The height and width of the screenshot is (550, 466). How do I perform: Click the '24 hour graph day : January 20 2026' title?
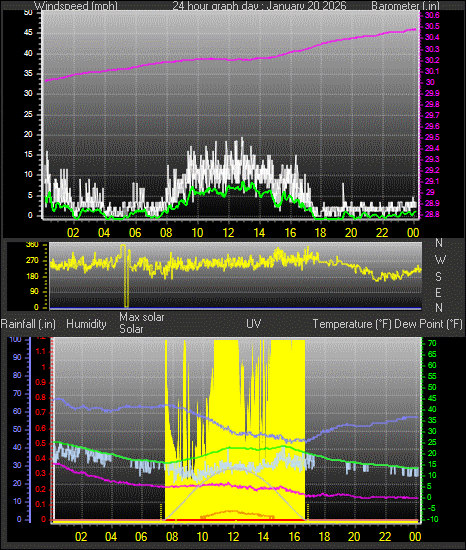tap(259, 5)
